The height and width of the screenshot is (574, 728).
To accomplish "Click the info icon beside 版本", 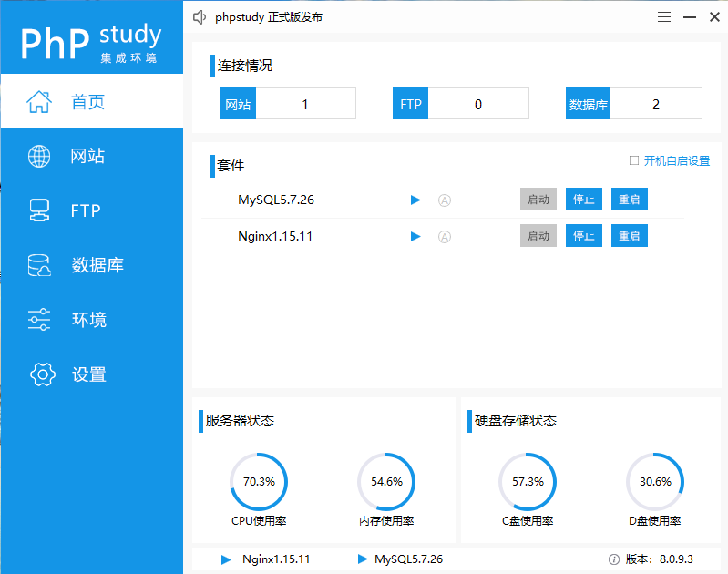I will pos(614,559).
